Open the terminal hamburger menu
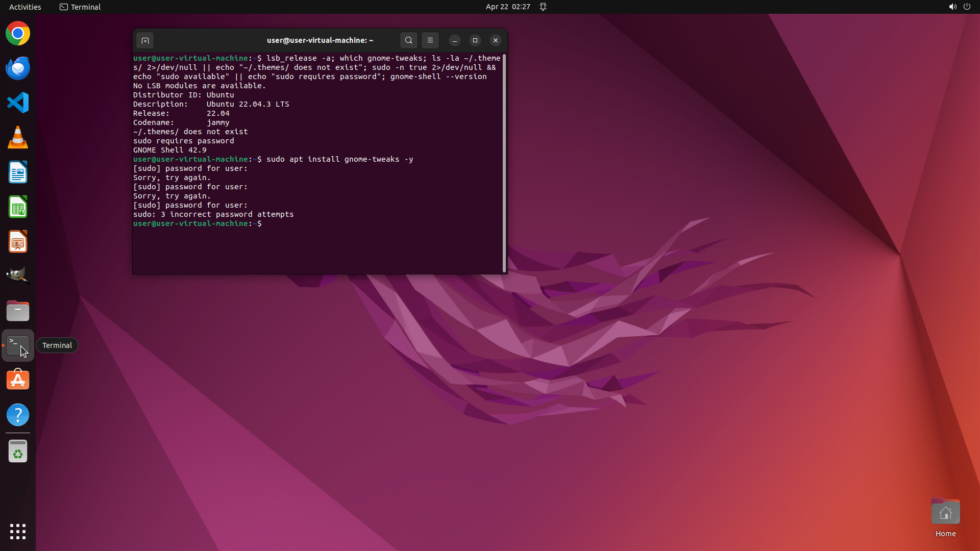 pos(430,40)
